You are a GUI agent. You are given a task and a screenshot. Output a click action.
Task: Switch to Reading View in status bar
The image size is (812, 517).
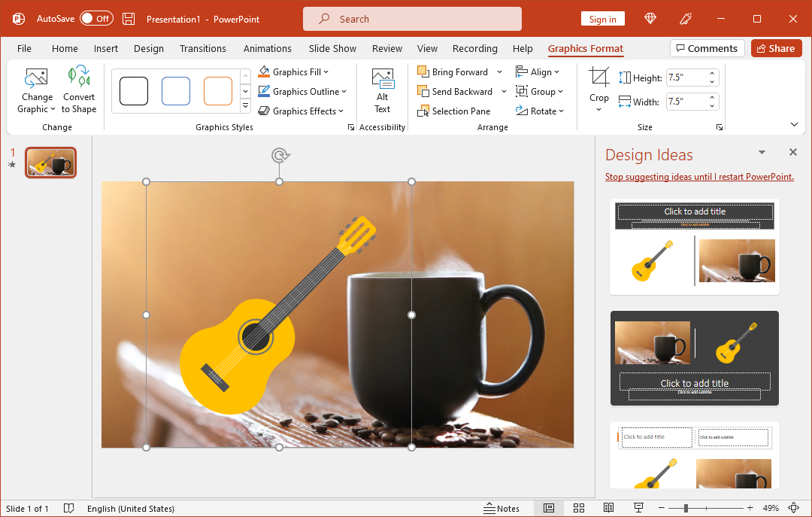[x=608, y=509]
